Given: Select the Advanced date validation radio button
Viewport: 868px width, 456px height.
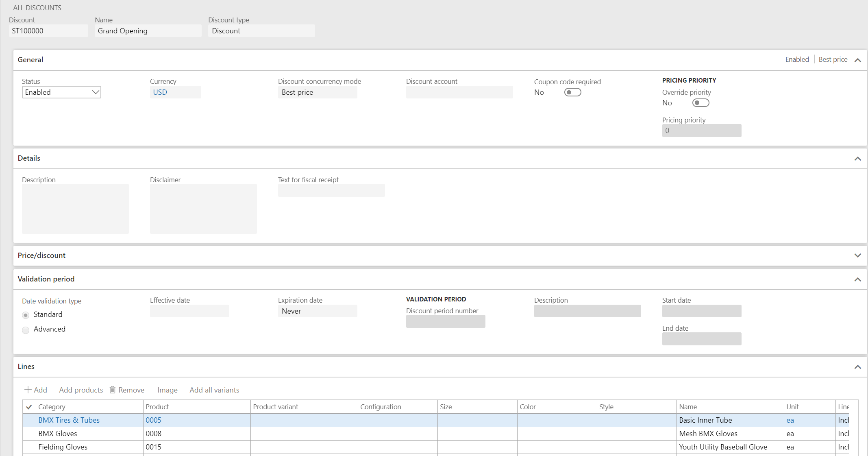Looking at the screenshot, I should pos(26,329).
